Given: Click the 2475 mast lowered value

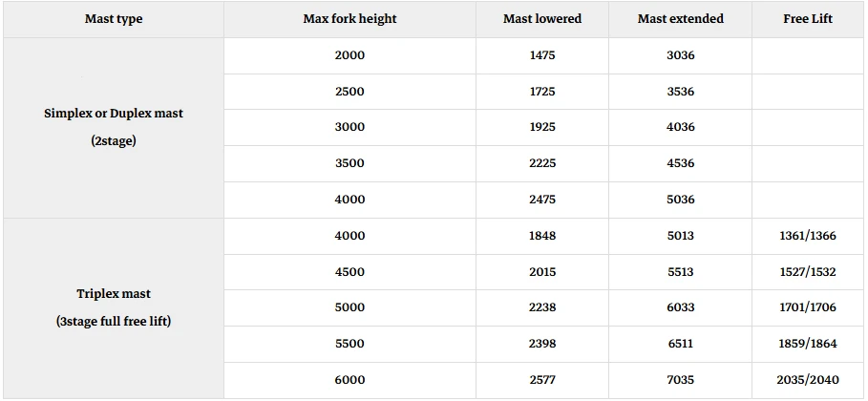Looking at the screenshot, I should pyautogui.click(x=542, y=200).
